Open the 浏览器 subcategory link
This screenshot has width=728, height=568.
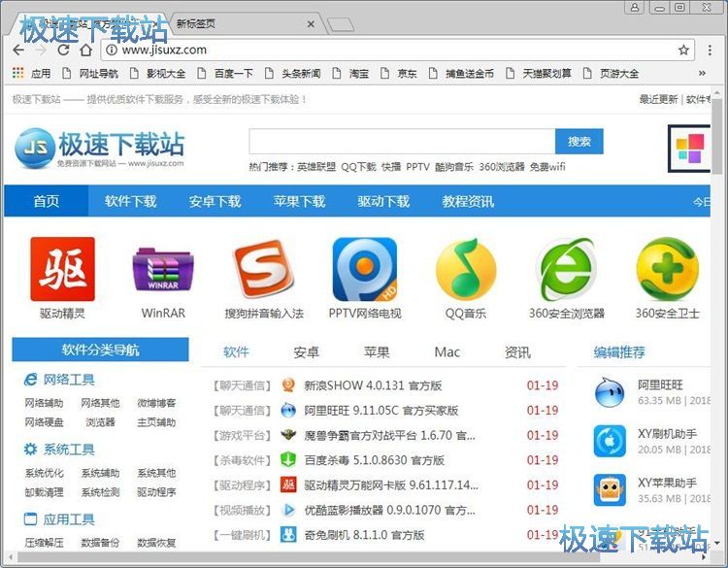100,422
